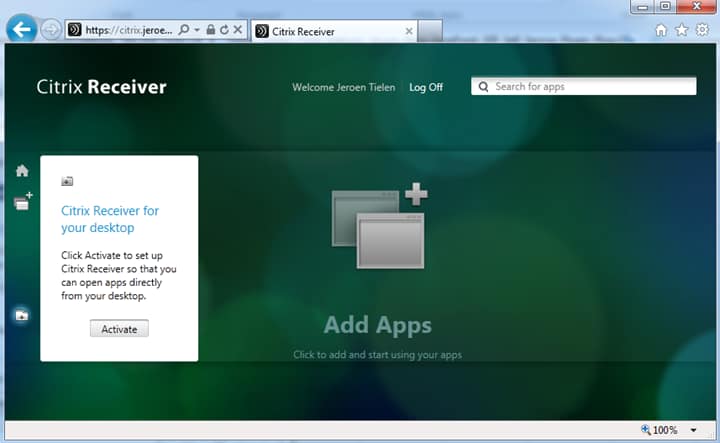Open the add apps sidebar icon

point(23,201)
